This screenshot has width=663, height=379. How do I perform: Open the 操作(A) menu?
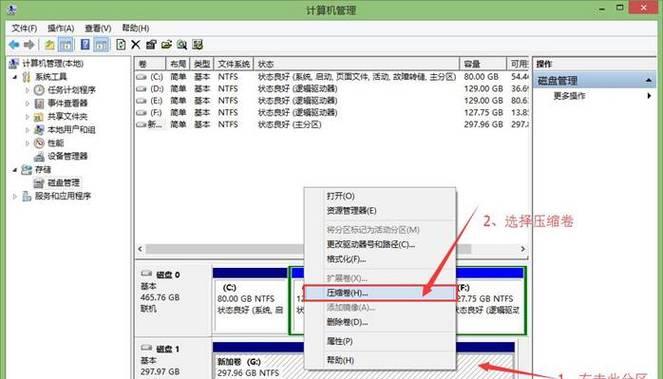click(x=61, y=28)
